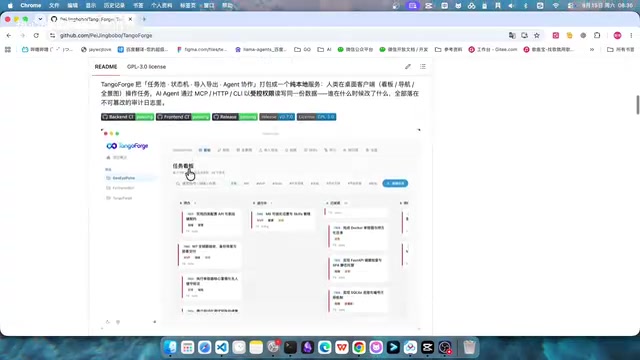The width and height of the screenshot is (640, 360).
Task: Open Terminal from the Dock
Action: point(290,347)
